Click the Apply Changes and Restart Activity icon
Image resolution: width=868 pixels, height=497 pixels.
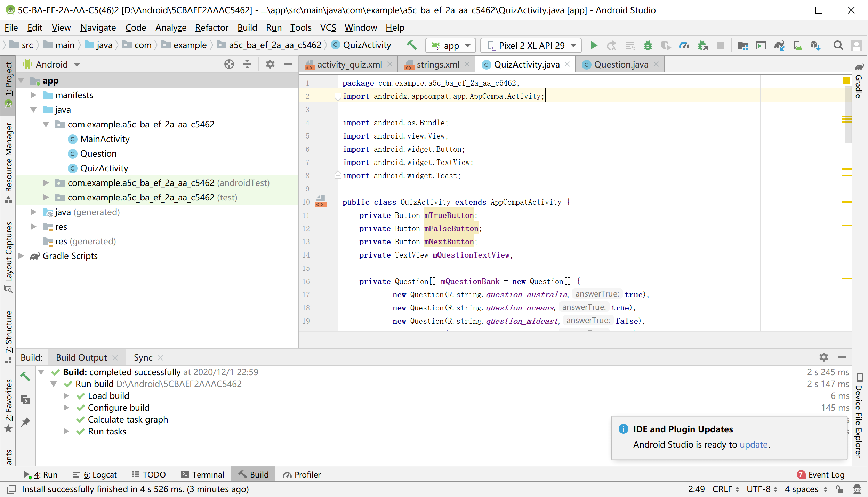point(611,46)
